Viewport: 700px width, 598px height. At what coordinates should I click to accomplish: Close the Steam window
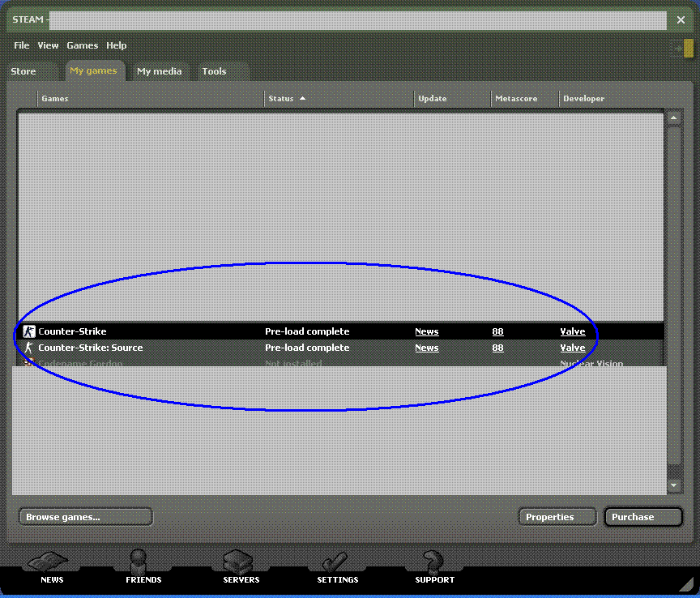click(x=681, y=19)
